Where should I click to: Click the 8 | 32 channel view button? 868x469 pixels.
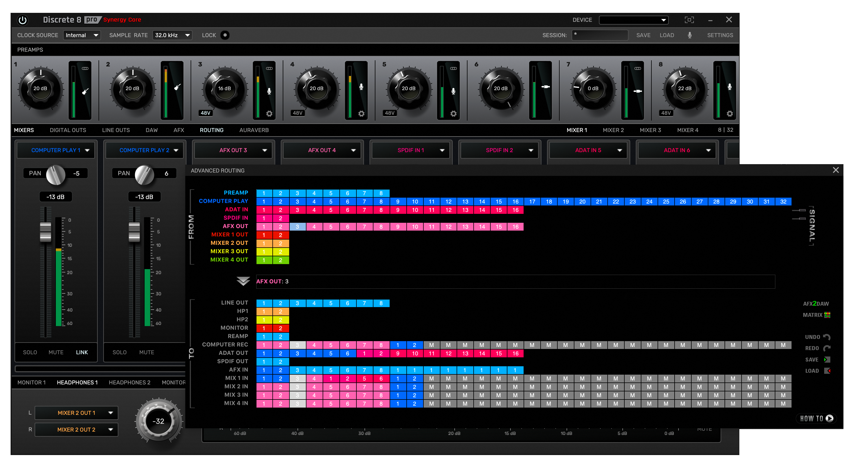pos(725,130)
